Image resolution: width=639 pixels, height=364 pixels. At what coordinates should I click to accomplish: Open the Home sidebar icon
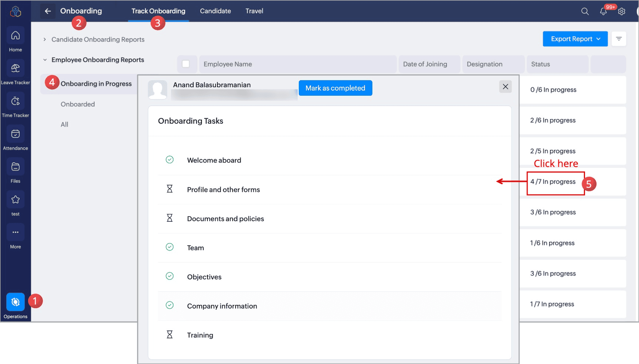click(x=15, y=35)
